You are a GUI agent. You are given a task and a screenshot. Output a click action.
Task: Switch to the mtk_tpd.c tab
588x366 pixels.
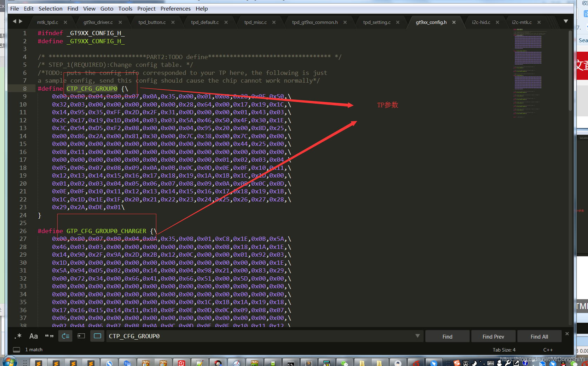[48, 22]
